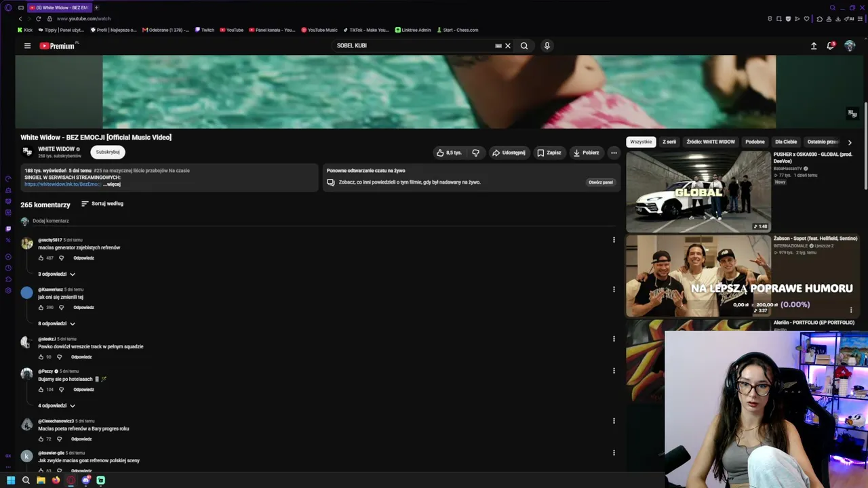Like the comment by @suchy5817
Screen dimensions: 868x488
41,258
